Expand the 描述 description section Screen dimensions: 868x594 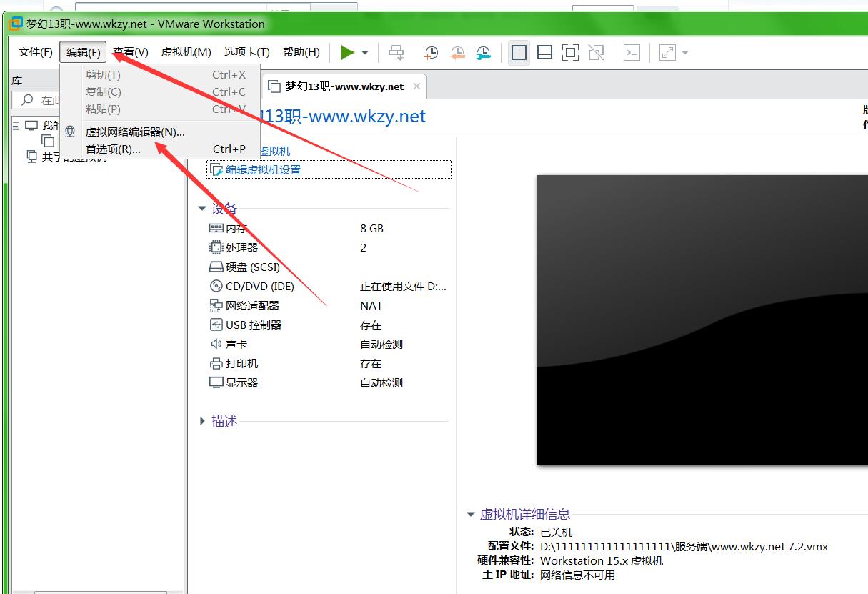tap(203, 422)
